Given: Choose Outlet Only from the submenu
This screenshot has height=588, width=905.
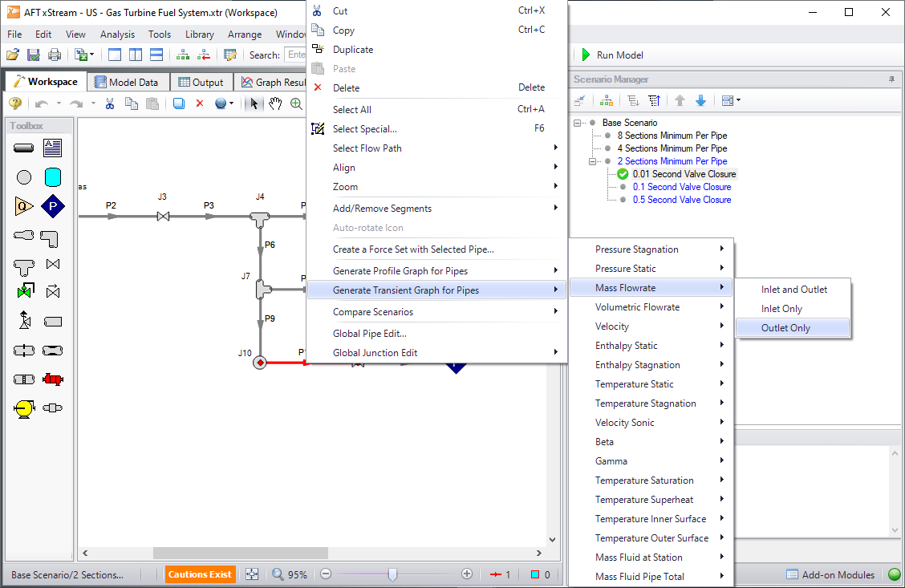Looking at the screenshot, I should pyautogui.click(x=785, y=328).
